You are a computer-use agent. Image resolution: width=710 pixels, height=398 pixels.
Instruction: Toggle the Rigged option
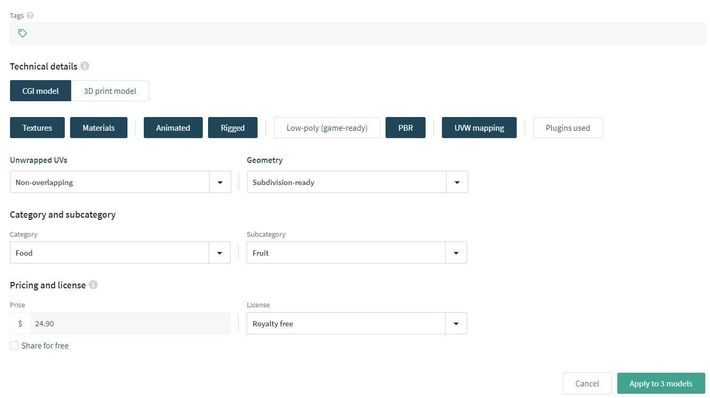click(x=233, y=128)
